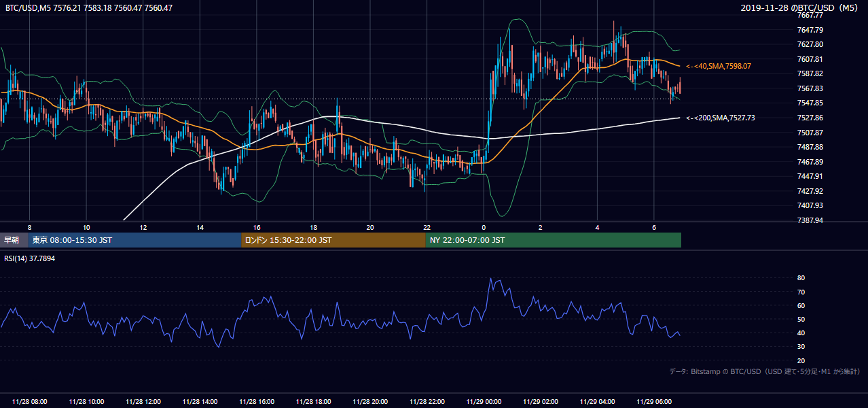Click price axis value 7587.82
868x408 pixels.
click(x=810, y=73)
